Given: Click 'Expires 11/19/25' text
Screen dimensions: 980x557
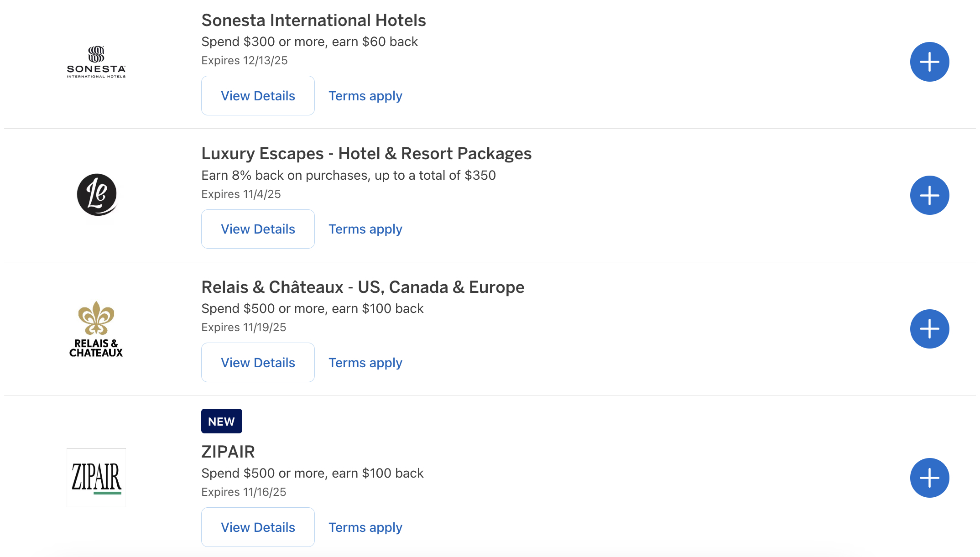Looking at the screenshot, I should pos(244,327).
